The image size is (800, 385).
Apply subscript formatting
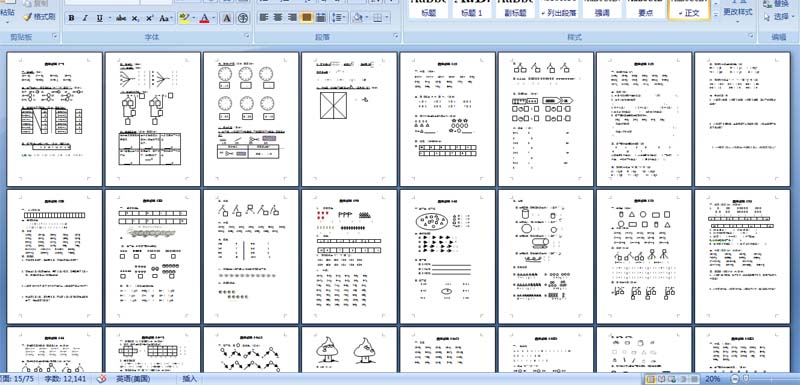coord(135,18)
